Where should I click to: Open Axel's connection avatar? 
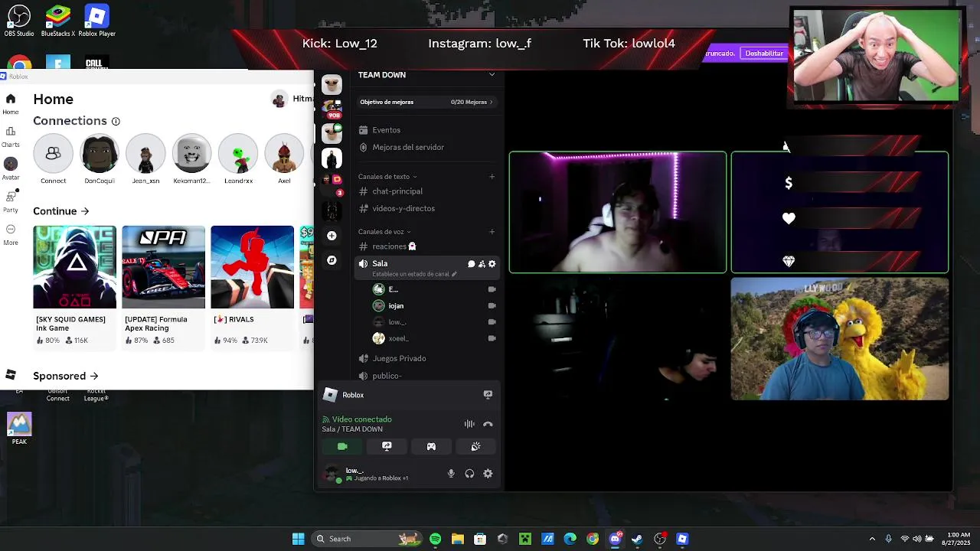click(x=284, y=154)
